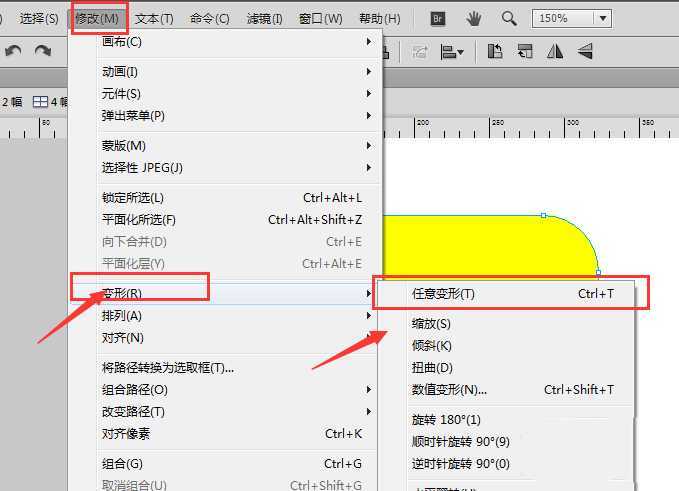Click the Redo arrow icon
This screenshot has height=491, width=679.
[43, 51]
